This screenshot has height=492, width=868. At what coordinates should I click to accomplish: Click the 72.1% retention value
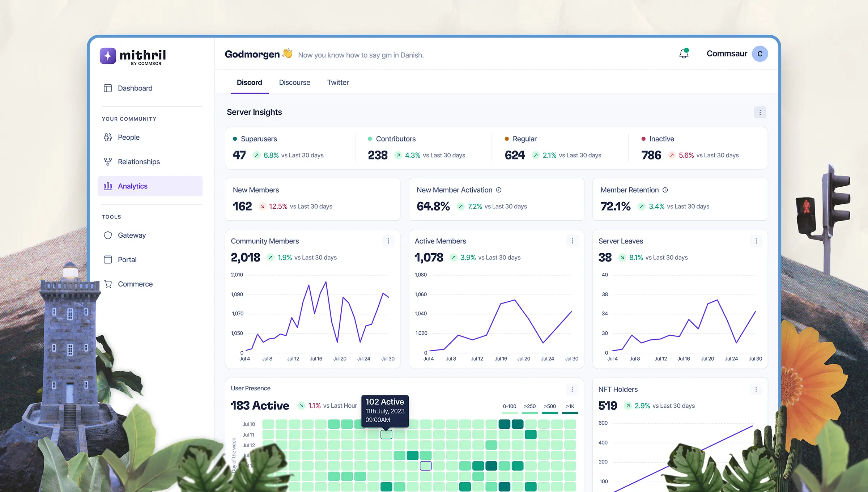615,206
